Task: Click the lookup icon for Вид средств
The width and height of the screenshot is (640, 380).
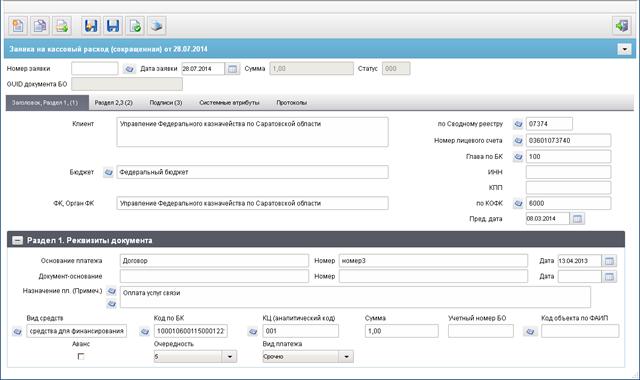Action: pos(17,331)
